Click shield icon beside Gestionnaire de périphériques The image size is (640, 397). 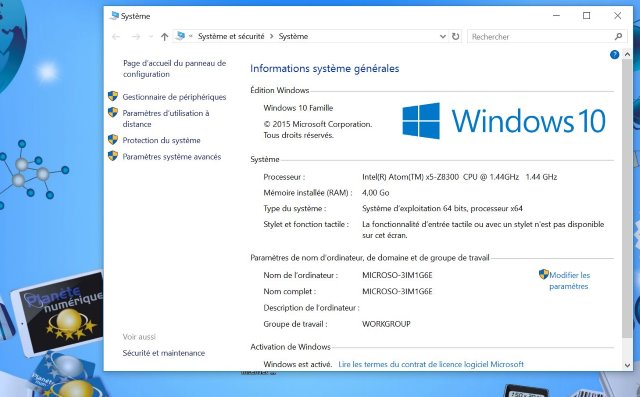click(x=113, y=96)
